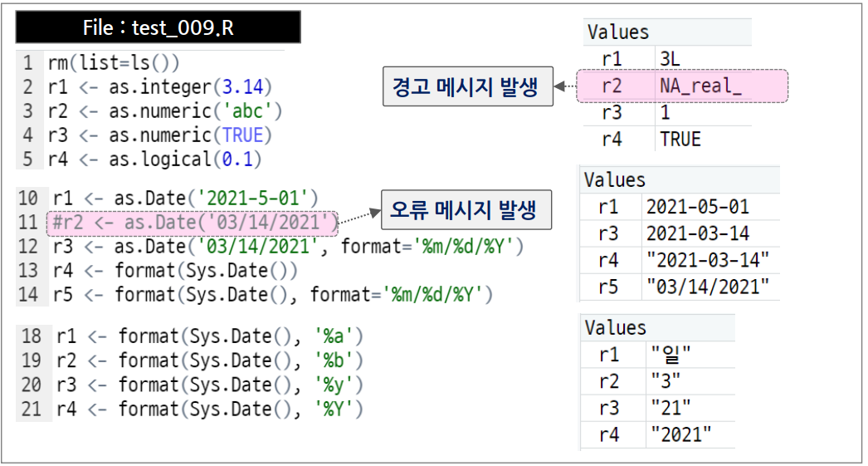Click the value "3" for month
The image size is (868, 466).
pos(666,381)
